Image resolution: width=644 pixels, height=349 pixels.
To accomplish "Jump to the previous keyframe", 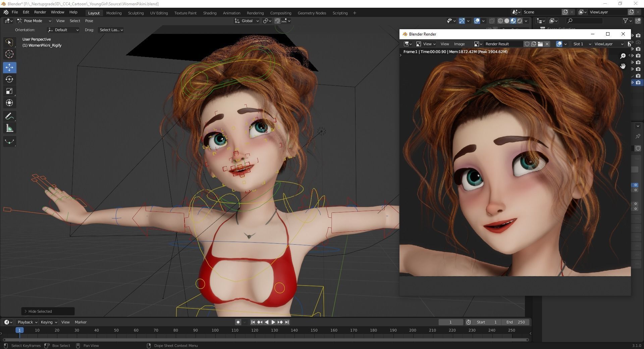I will pyautogui.click(x=260, y=322).
